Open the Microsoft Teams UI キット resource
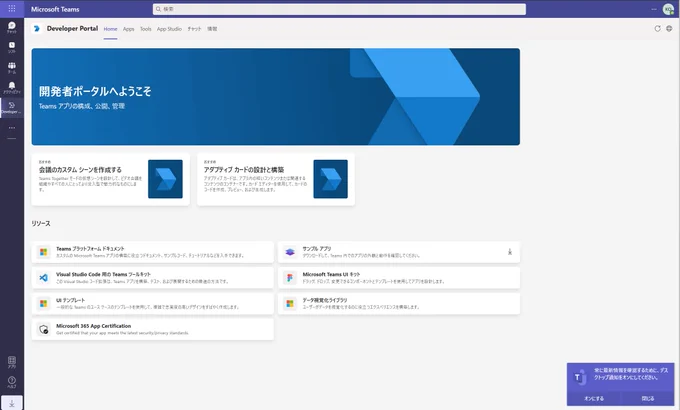 (x=399, y=278)
